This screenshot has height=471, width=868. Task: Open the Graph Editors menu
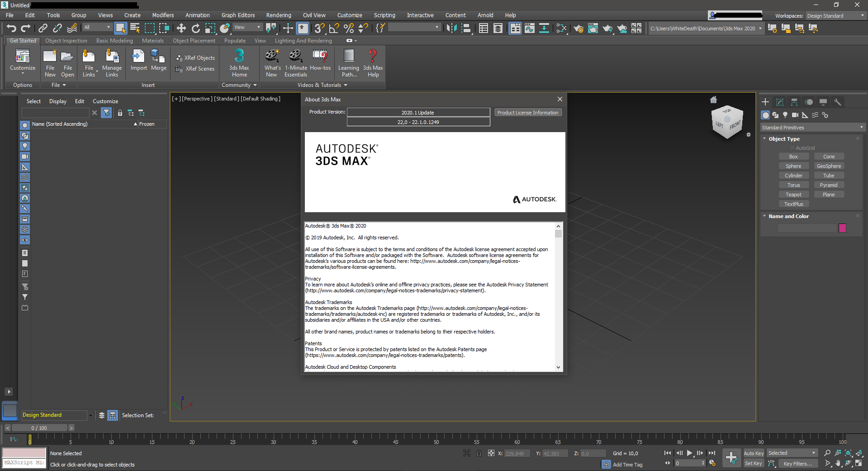(x=238, y=15)
